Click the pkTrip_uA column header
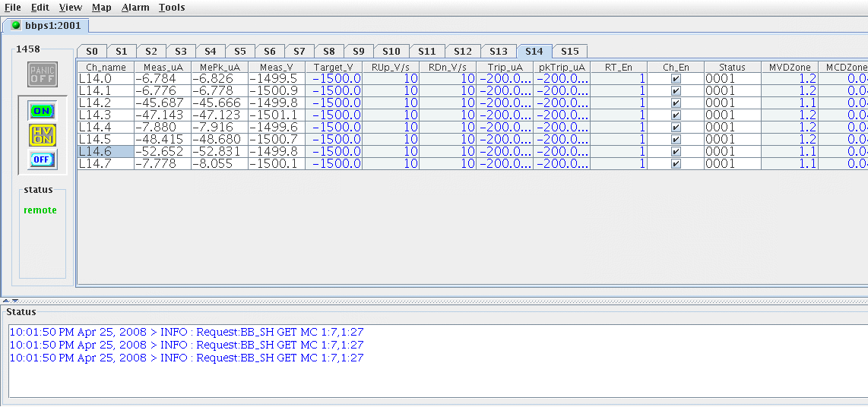 tap(562, 67)
